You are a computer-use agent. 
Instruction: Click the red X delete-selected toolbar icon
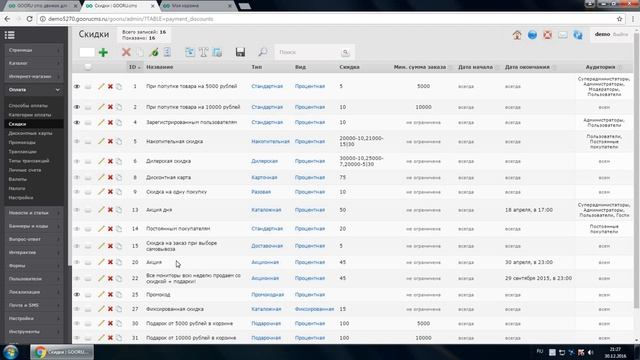click(x=126, y=52)
